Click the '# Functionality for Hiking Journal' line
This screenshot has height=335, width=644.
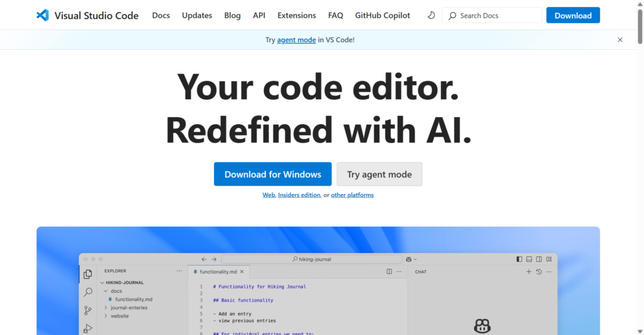point(260,287)
